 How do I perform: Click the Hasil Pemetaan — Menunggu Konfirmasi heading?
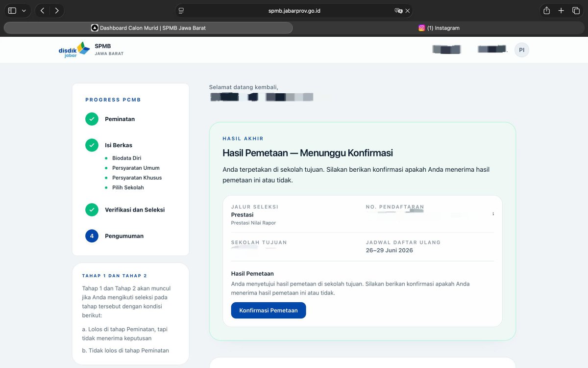tap(308, 153)
